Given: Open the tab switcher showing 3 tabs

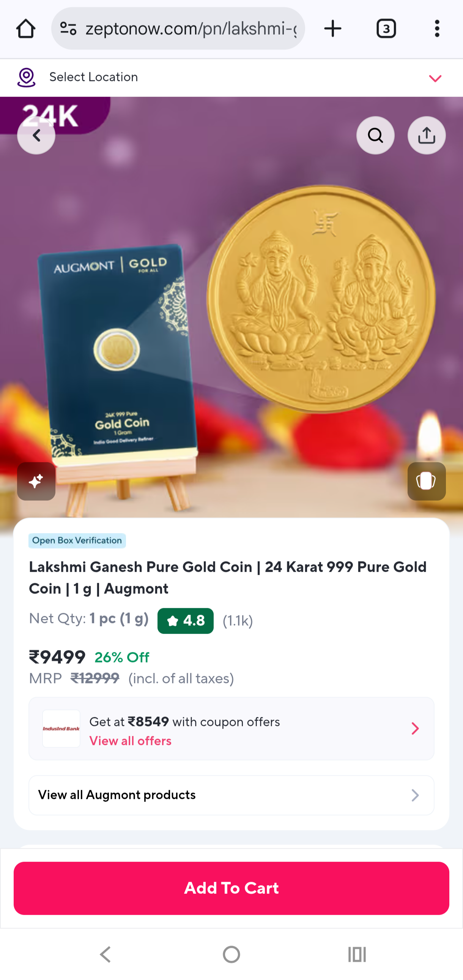Looking at the screenshot, I should (x=386, y=29).
